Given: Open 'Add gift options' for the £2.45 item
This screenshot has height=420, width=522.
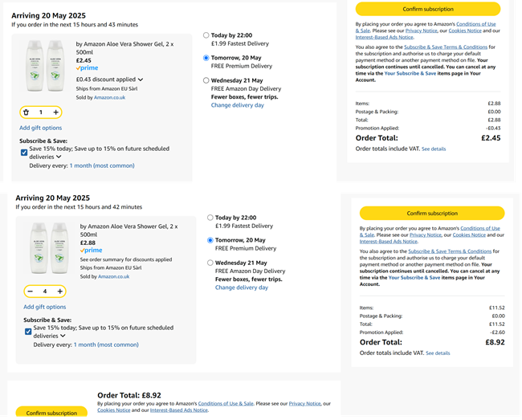Looking at the screenshot, I should pyautogui.click(x=41, y=128).
